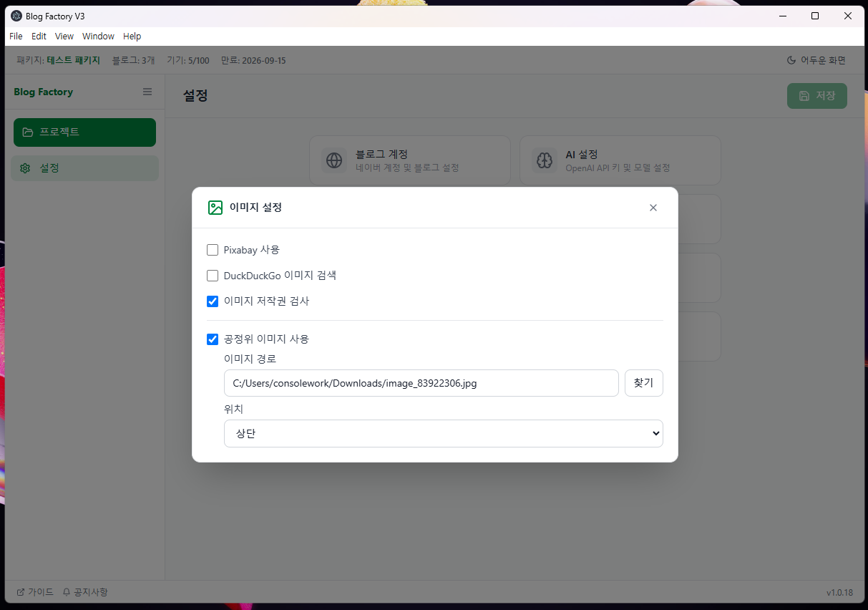The height and width of the screenshot is (610, 868).
Task: Click the 이미지 설정 picture icon
Action: click(215, 208)
